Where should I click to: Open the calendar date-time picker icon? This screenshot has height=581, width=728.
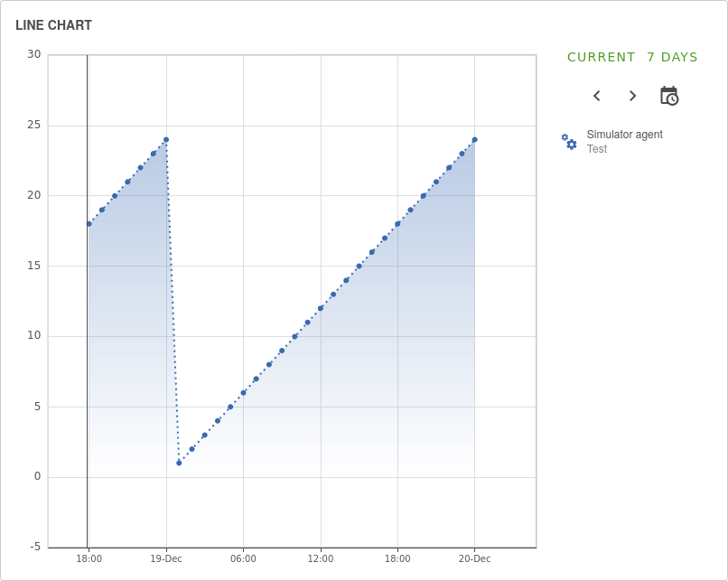point(669,96)
